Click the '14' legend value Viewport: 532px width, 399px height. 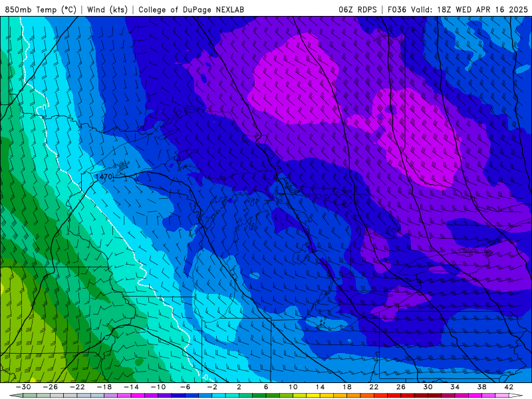click(x=320, y=387)
